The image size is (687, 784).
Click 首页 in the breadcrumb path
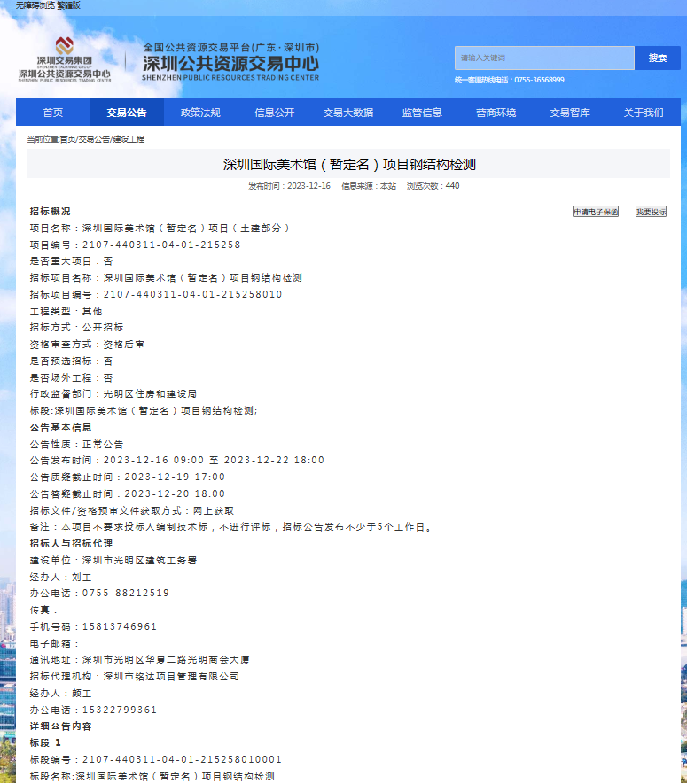68,139
